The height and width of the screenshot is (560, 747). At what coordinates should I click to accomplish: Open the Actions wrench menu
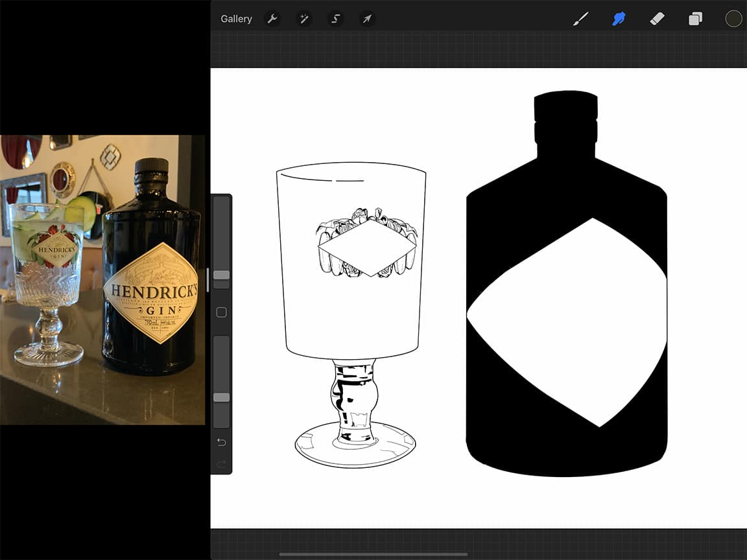pyautogui.click(x=272, y=19)
